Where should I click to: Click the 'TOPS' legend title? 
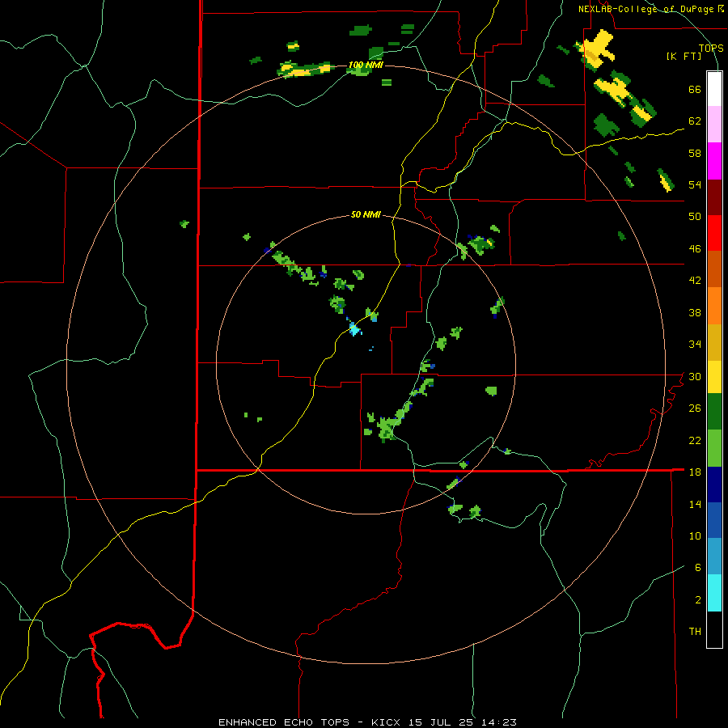point(711,48)
